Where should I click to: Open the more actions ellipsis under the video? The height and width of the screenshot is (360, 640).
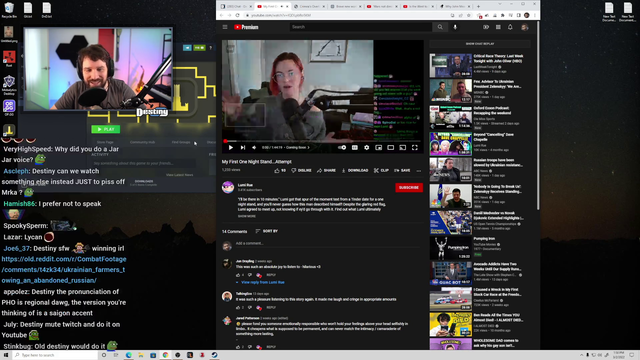(x=419, y=171)
